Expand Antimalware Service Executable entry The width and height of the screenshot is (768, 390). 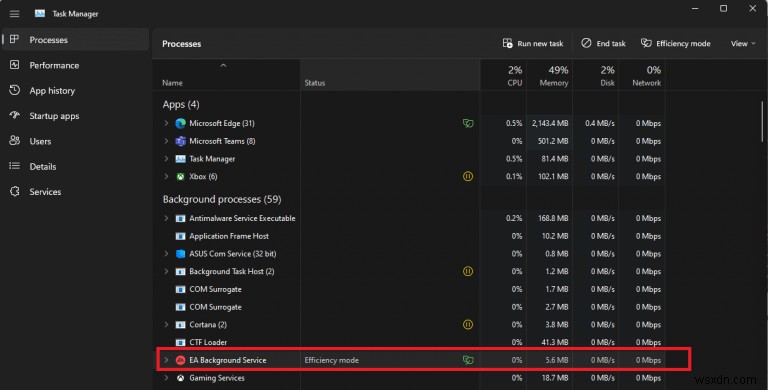point(166,219)
